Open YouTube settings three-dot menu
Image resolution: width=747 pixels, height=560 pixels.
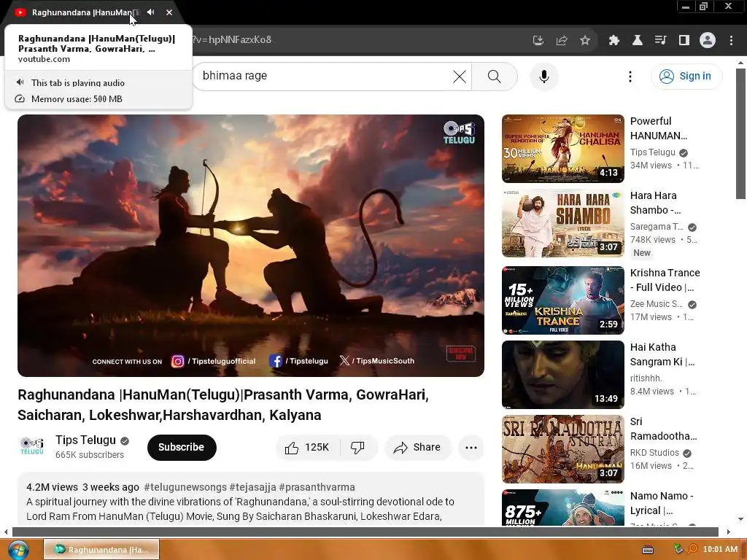[x=630, y=76]
